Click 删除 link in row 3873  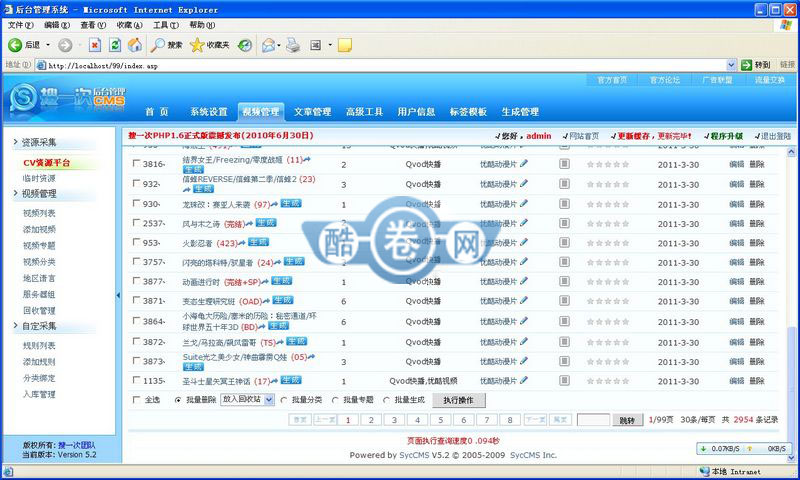click(757, 361)
